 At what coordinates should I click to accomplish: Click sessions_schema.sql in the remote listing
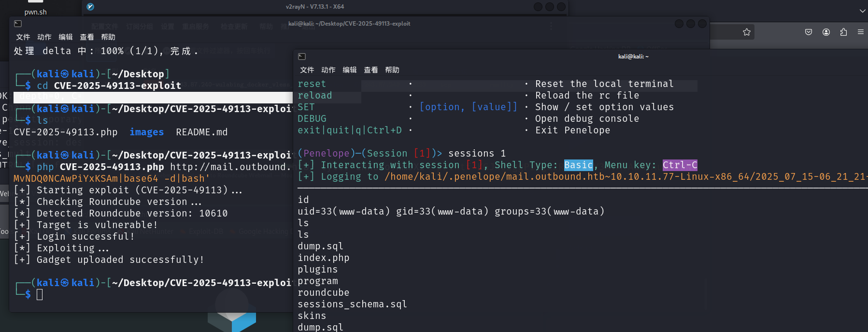352,304
